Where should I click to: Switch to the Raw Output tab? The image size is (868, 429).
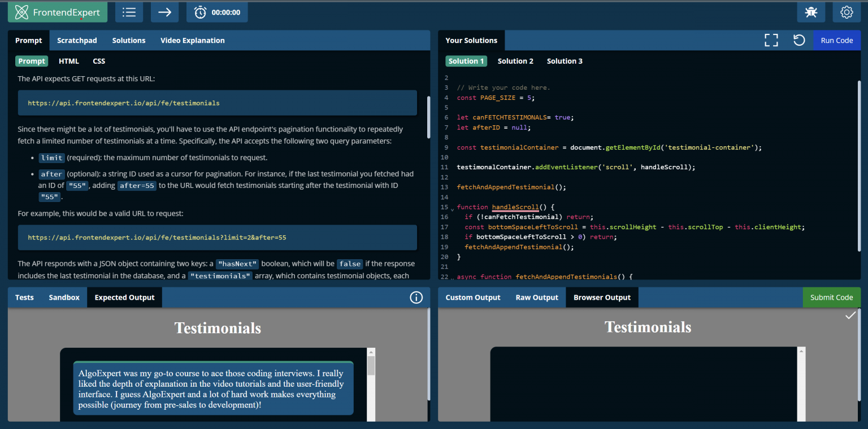tap(536, 297)
